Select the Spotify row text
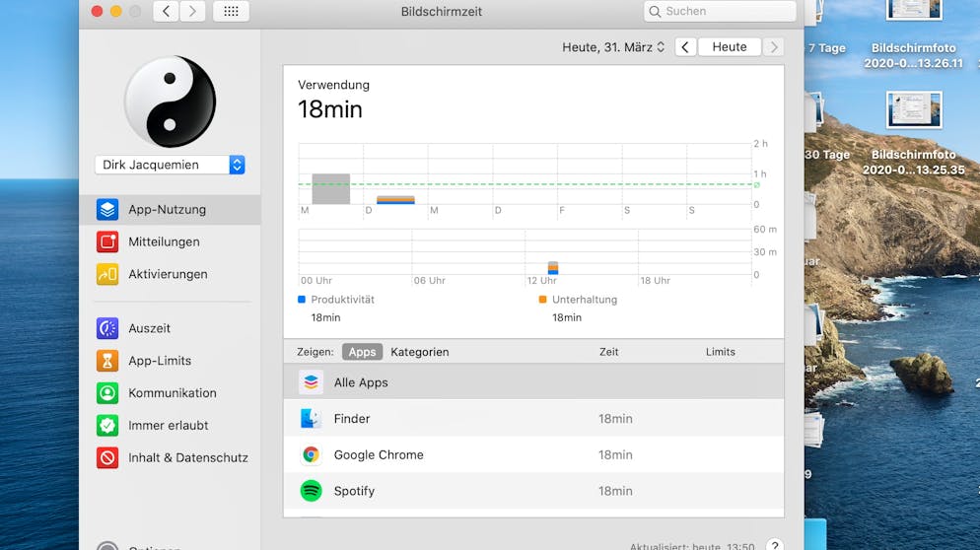This screenshot has height=550, width=980. click(354, 491)
